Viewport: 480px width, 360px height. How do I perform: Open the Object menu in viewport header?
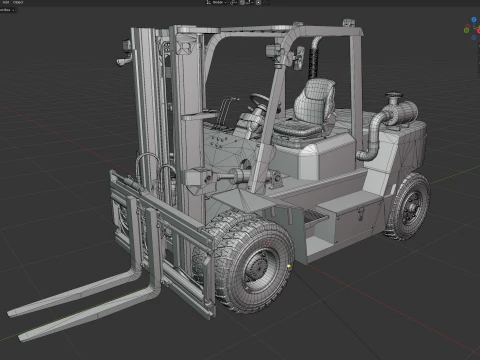click(x=18, y=2)
